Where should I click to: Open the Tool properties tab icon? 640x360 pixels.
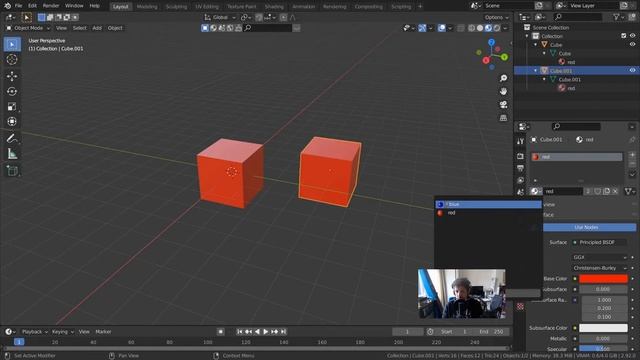(x=520, y=141)
